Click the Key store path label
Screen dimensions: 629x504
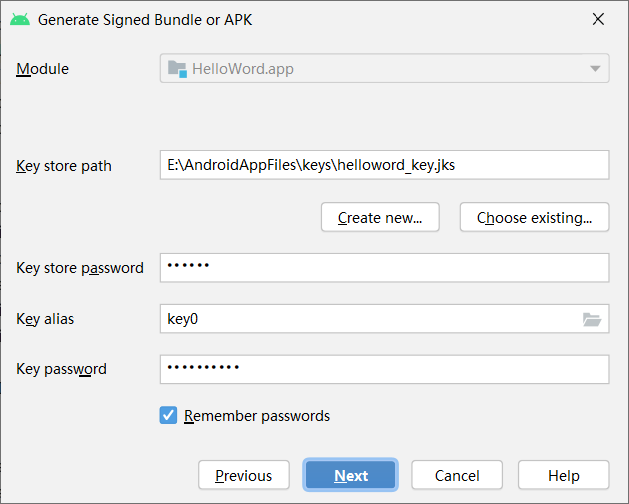(x=64, y=166)
